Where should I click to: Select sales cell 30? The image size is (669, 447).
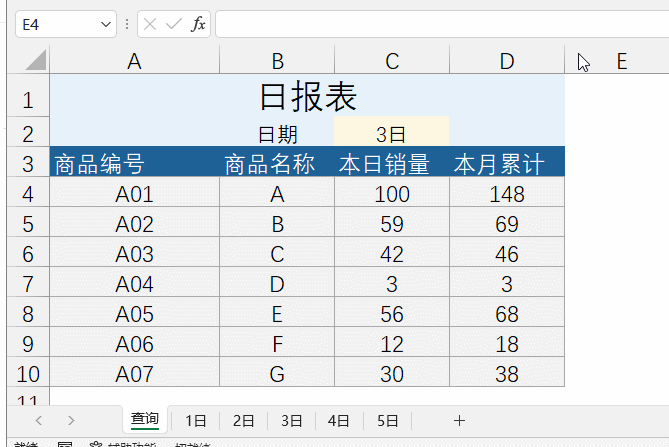coord(392,372)
